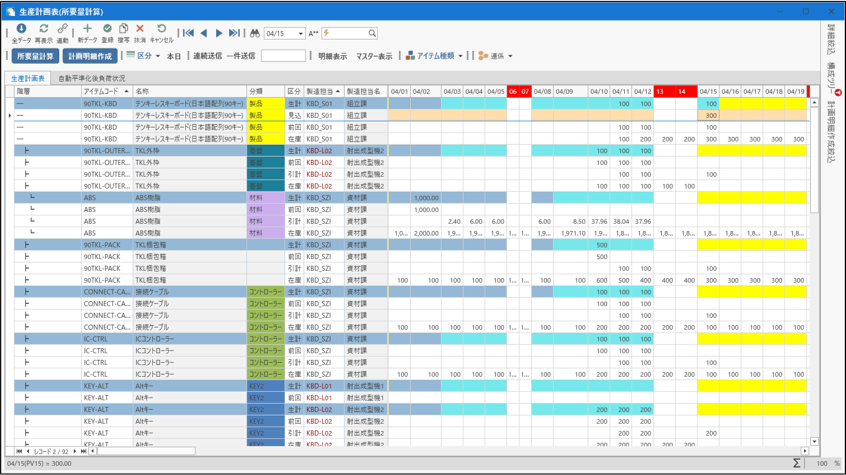Click the 計画明細作成 button
Image resolution: width=846 pixels, height=475 pixels.
point(90,56)
